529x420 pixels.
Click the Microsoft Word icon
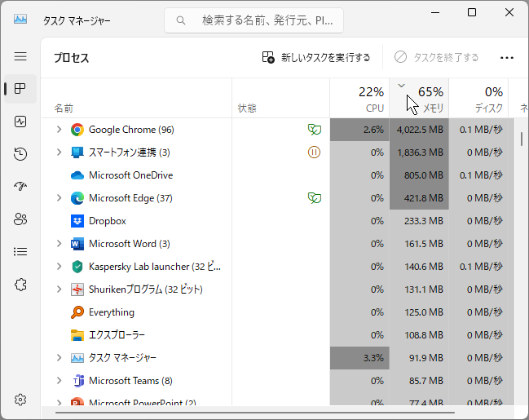[77, 244]
